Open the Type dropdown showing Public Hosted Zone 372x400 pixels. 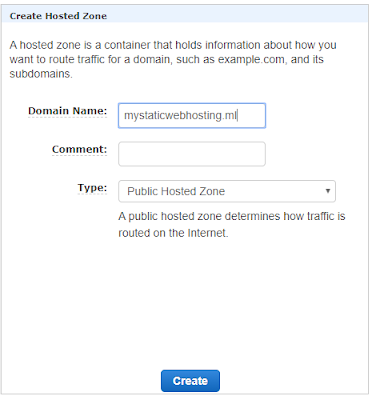(227, 191)
